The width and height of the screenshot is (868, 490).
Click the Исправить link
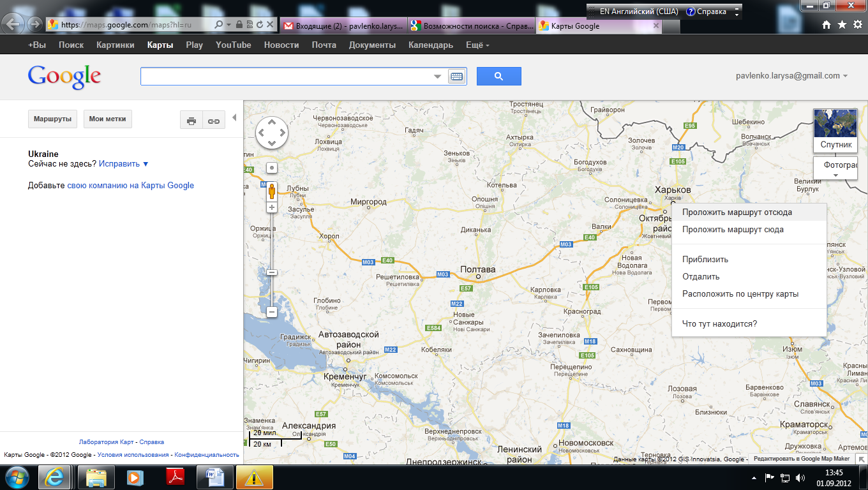click(x=124, y=164)
